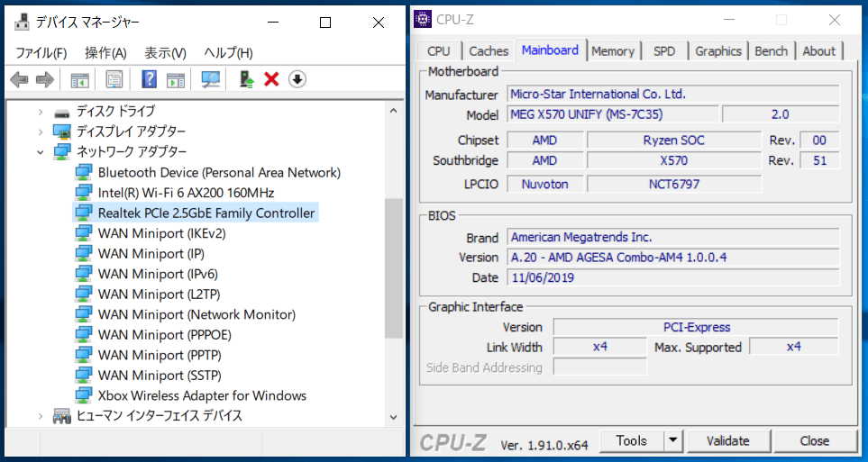Expand the ディスプレイ アダプター category
The width and height of the screenshot is (868, 462).
[40, 131]
